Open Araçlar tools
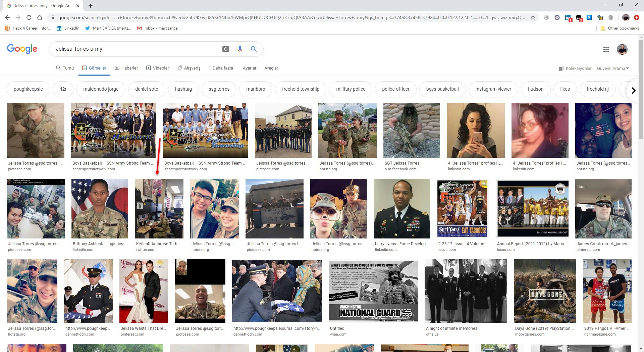This screenshot has width=644, height=352. tap(271, 68)
